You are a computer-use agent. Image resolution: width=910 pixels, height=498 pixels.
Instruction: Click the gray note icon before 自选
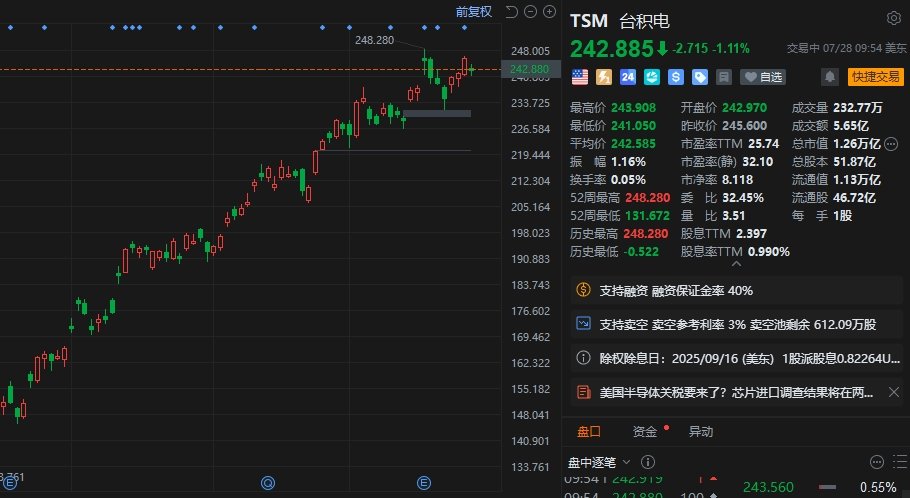click(724, 77)
